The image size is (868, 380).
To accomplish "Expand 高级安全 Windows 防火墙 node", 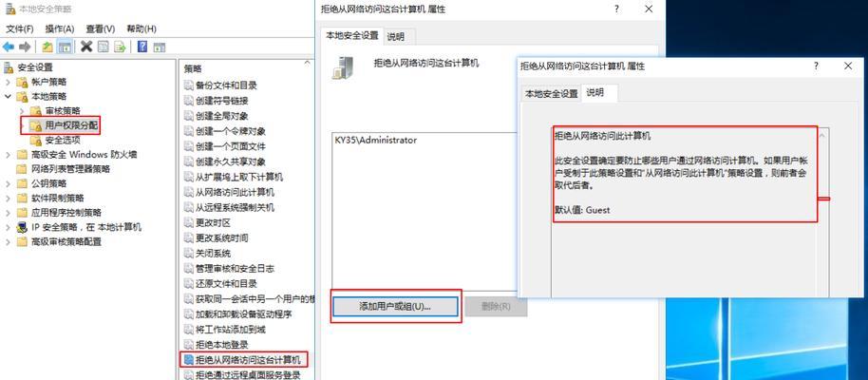I will (8, 154).
